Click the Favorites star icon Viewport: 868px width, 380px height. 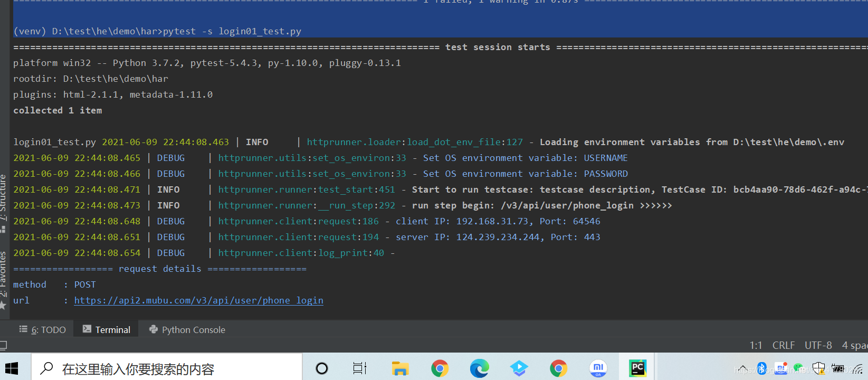coord(3,305)
